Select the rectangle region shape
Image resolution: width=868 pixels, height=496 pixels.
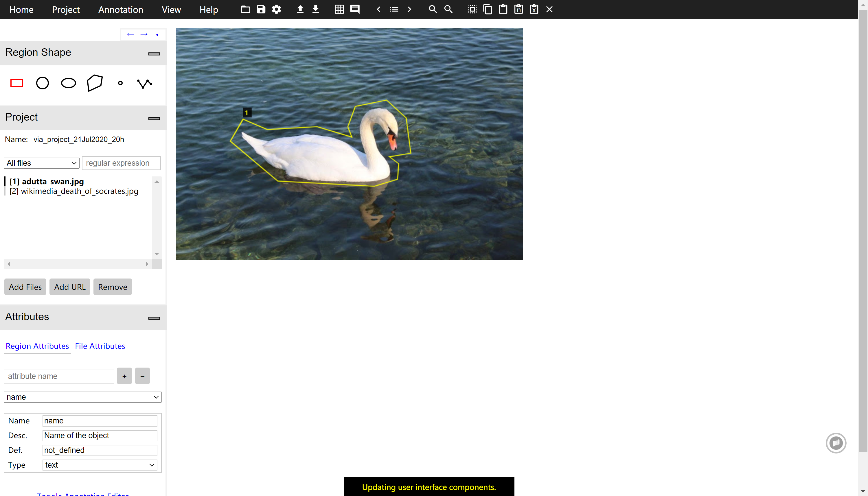pyautogui.click(x=17, y=83)
